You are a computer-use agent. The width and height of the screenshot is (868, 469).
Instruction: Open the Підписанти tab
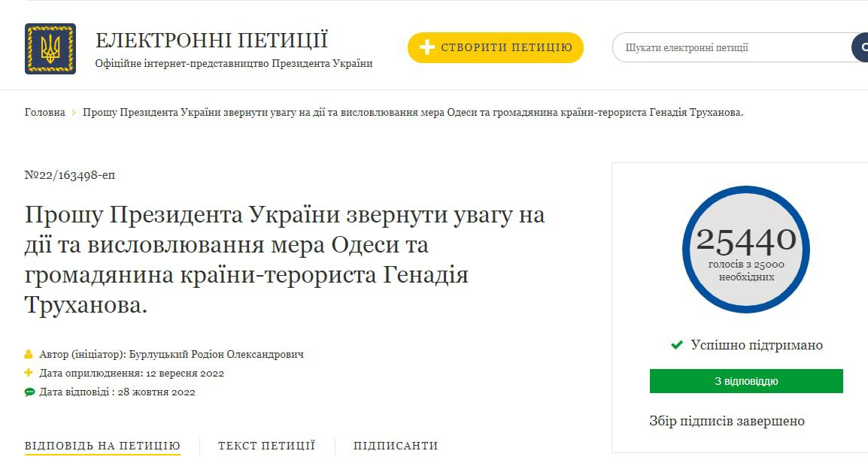396,446
